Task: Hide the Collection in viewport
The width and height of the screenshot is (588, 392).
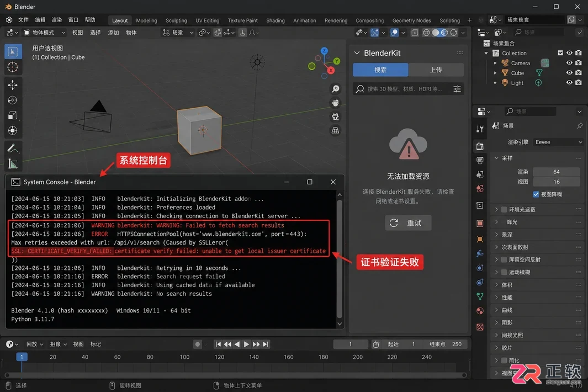Action: [x=569, y=53]
